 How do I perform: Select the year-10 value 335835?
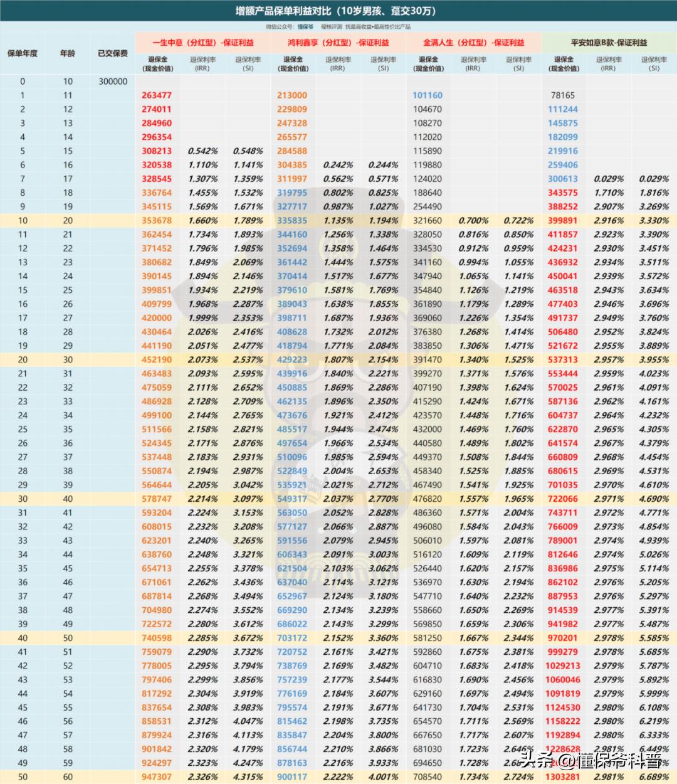click(x=292, y=221)
